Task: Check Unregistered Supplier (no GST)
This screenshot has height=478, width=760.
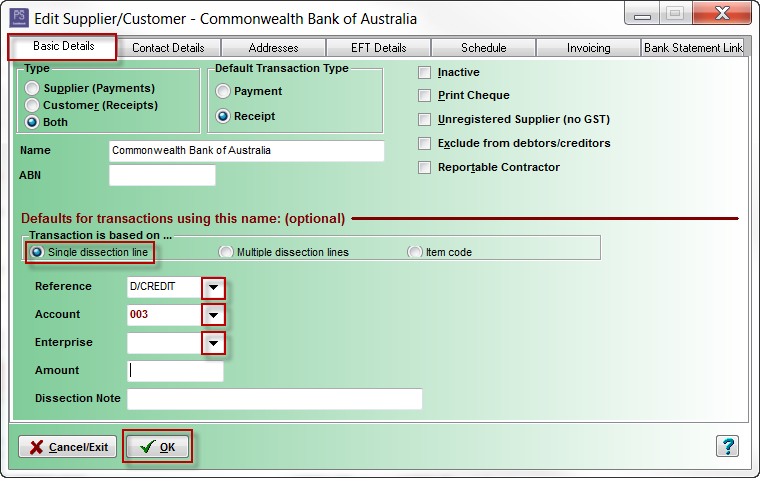Action: click(x=425, y=119)
